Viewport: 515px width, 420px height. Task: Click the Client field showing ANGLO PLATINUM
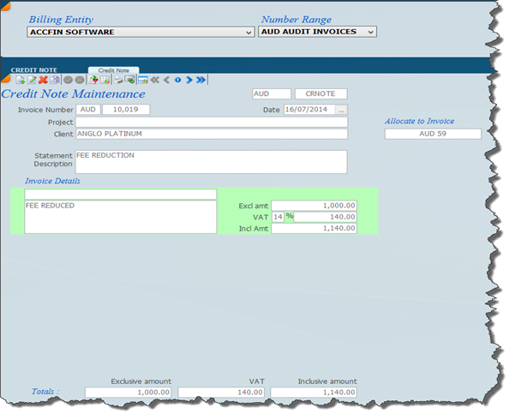pos(211,134)
